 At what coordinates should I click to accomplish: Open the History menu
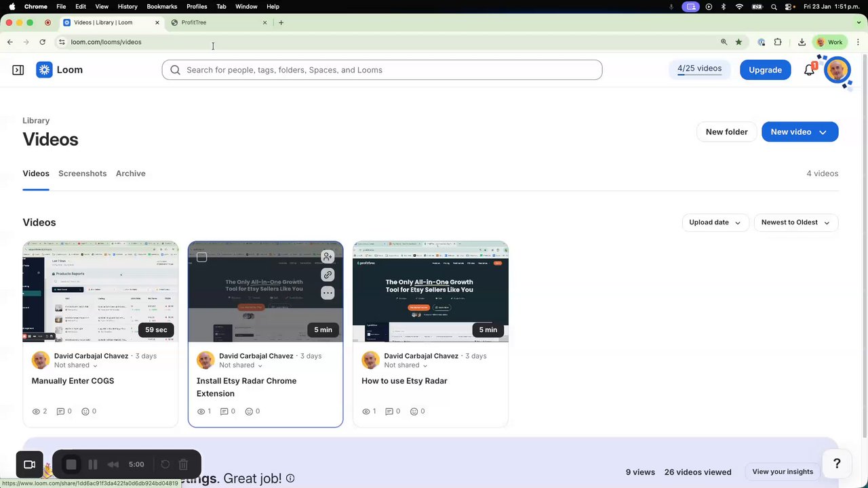(x=127, y=7)
